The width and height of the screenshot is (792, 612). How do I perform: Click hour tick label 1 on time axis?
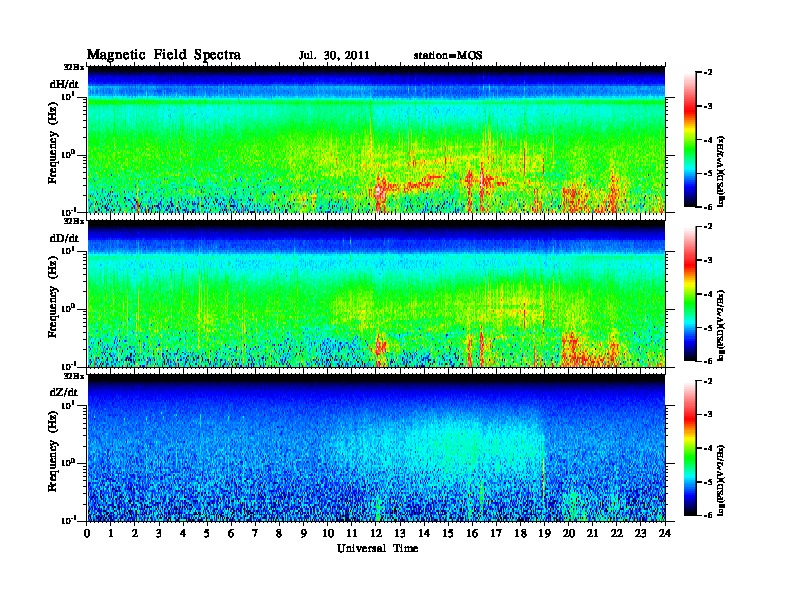click(x=111, y=534)
